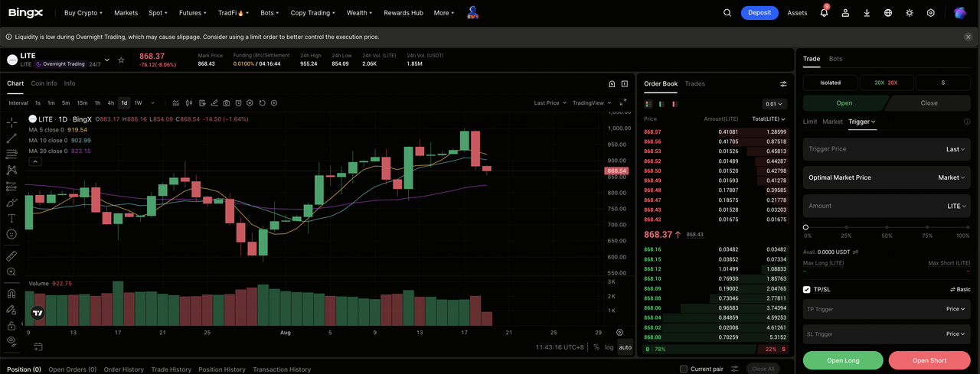The height and width of the screenshot is (374, 980).
Task: Reset the chart with refresh icon
Action: [x=262, y=102]
